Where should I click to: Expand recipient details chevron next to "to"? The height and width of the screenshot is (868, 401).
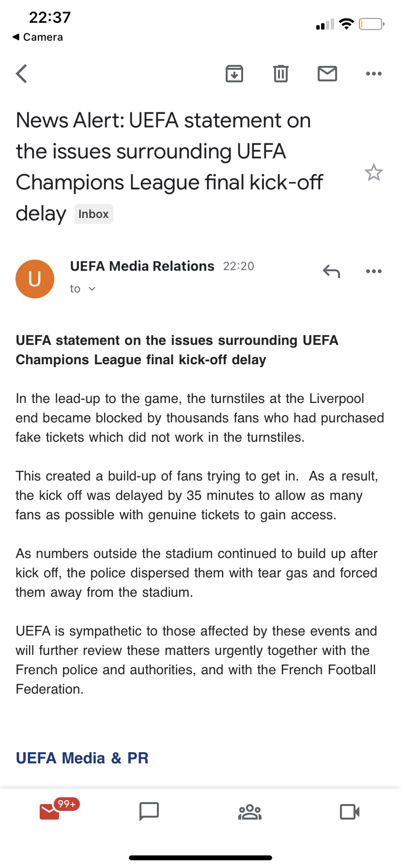pos(92,289)
